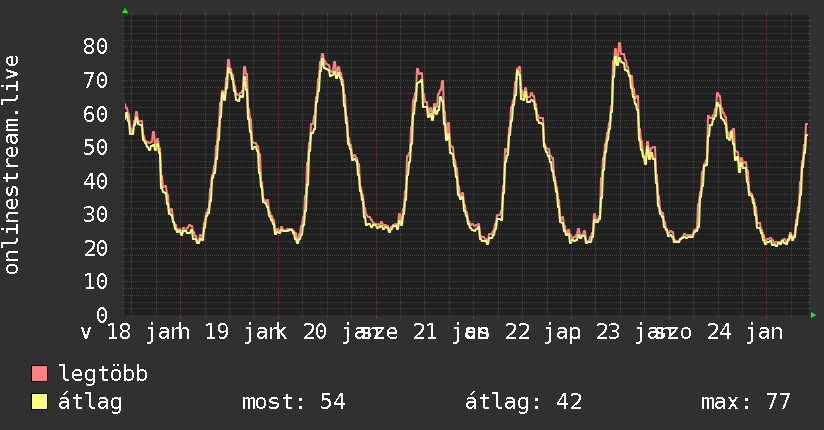824x430 pixels.
Task: Click the y-axis label 80
Action: [95, 47]
